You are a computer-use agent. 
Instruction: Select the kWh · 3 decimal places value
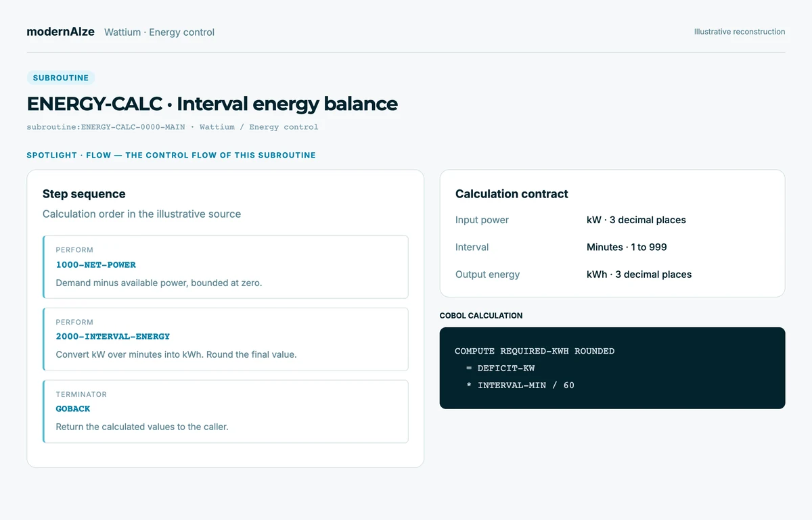tap(639, 275)
